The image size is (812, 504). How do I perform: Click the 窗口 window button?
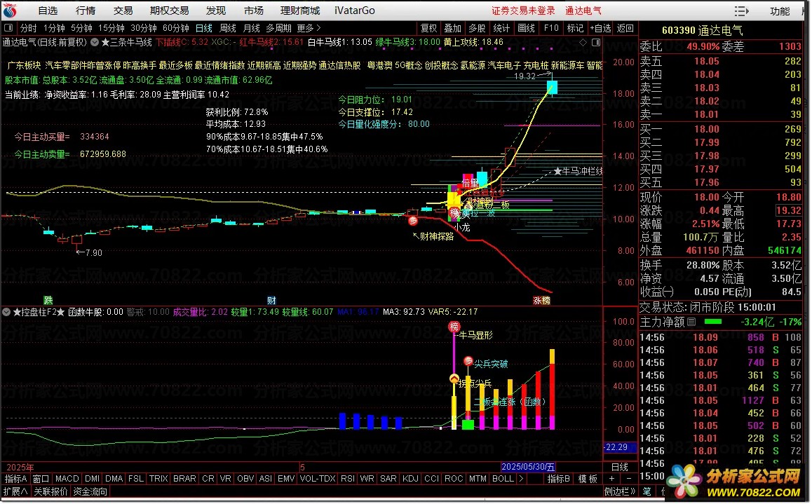(41, 479)
